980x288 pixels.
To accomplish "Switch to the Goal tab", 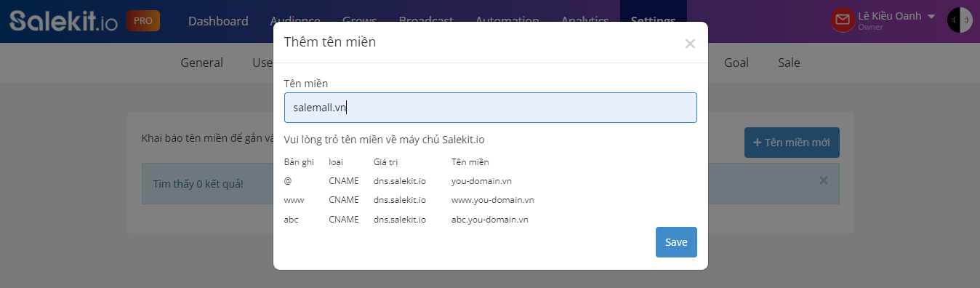I will click(x=736, y=63).
